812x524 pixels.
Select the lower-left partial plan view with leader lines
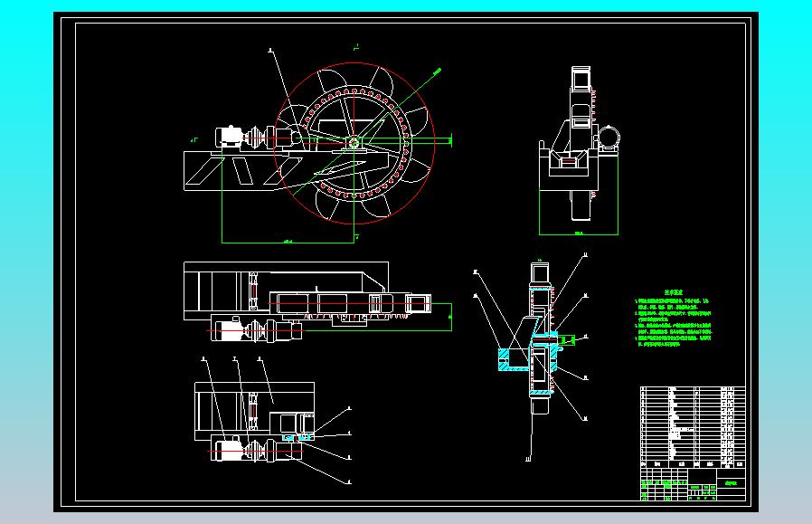point(274,420)
